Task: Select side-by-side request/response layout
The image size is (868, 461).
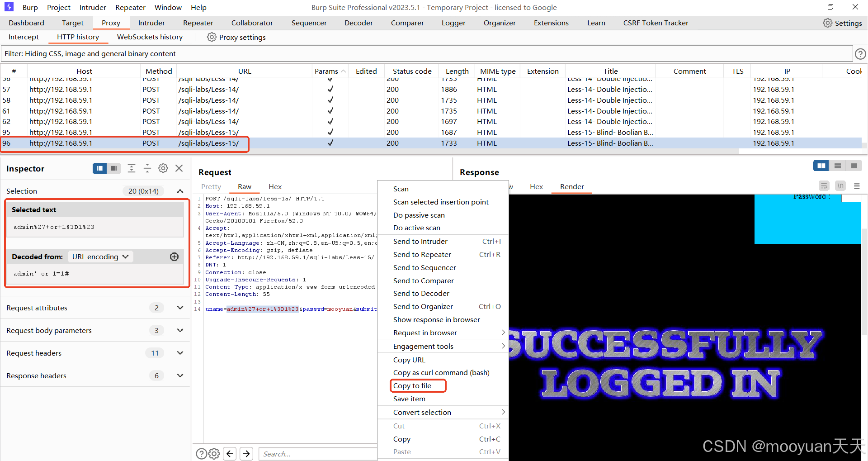Action: (821, 166)
